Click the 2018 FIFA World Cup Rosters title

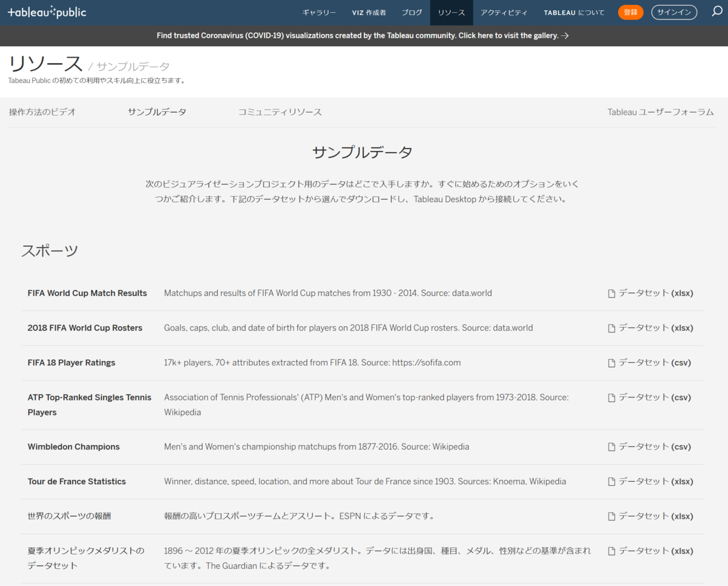point(85,328)
